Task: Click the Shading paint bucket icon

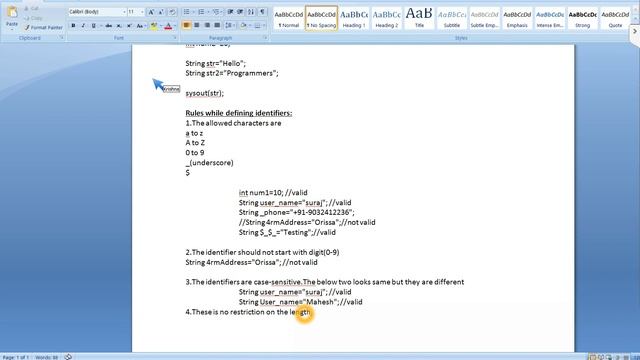Action: coord(243,26)
